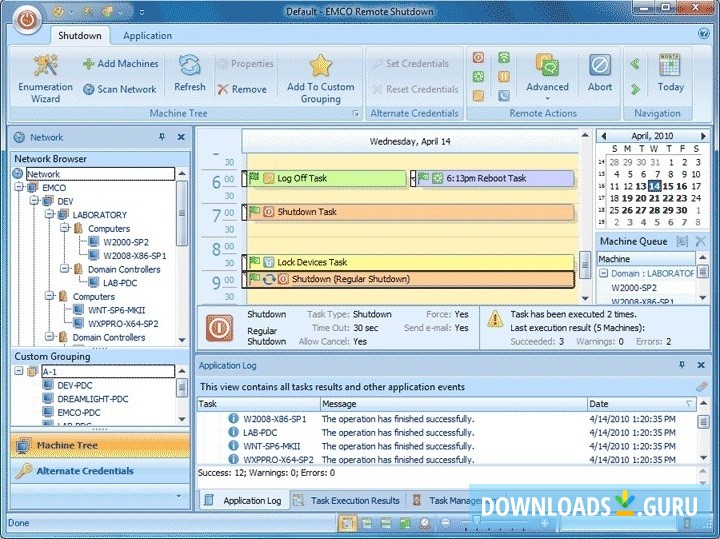
Task: Select April 21 in mini calendar
Action: 654,198
